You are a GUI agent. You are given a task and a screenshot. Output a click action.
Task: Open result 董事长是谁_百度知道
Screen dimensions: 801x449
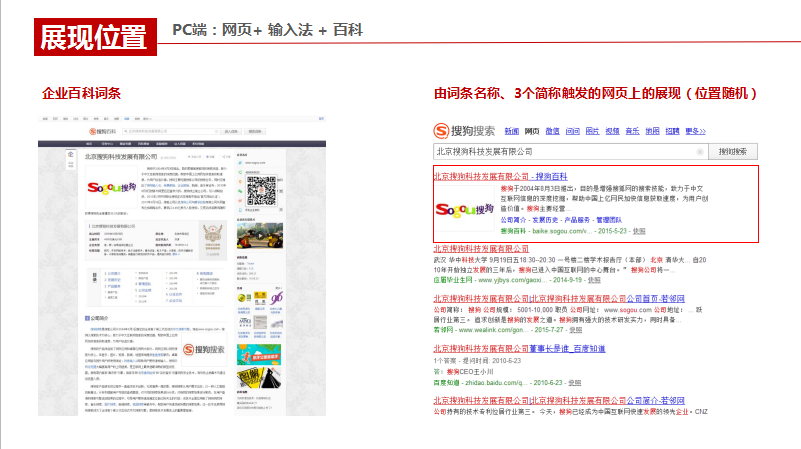pos(519,348)
